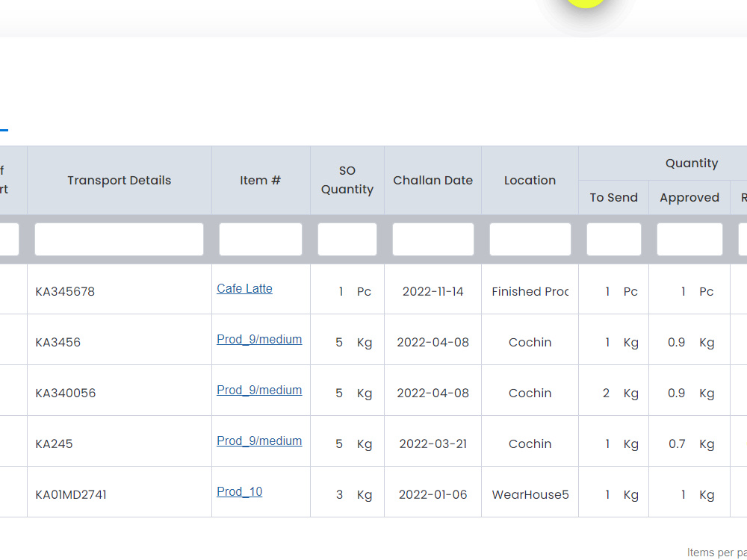
Task: Focus the Location filter field
Action: coord(530,239)
